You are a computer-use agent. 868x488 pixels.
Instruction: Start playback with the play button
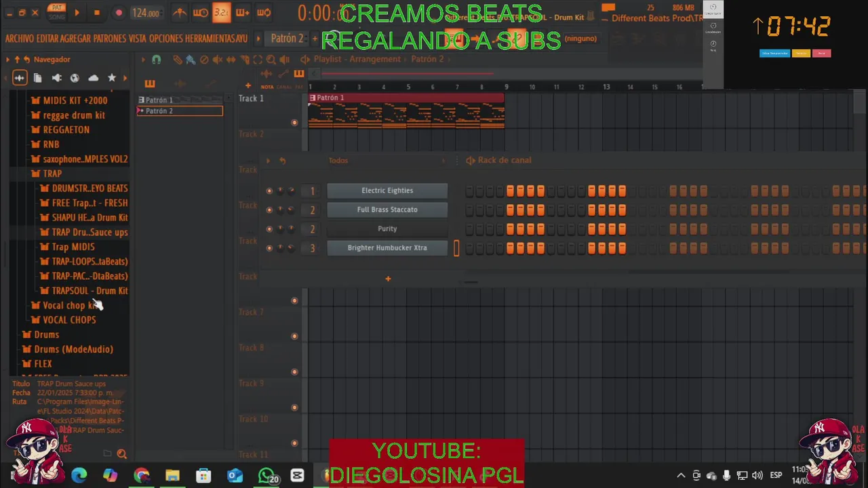77,13
